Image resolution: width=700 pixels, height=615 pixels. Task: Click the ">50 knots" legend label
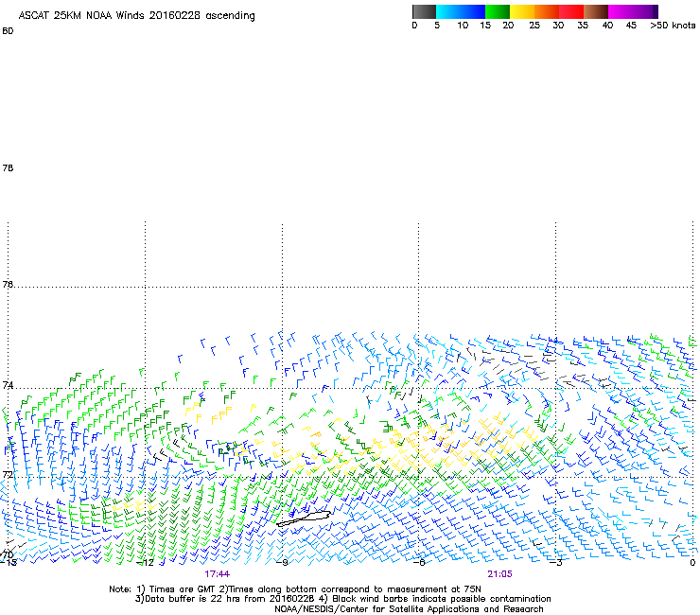(x=673, y=26)
